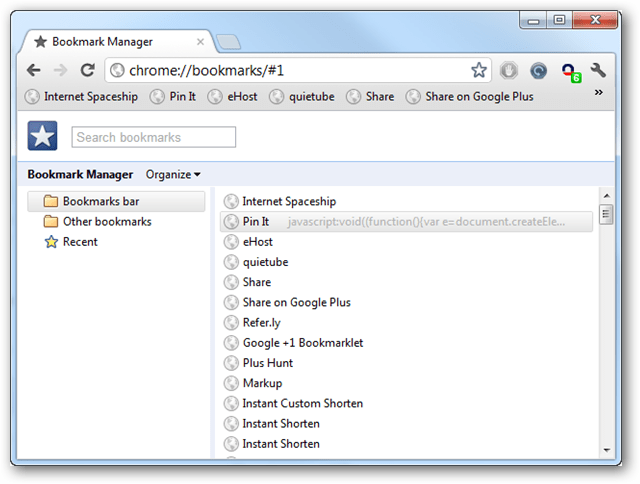Viewport: 640px width, 484px height.
Task: Click the browser back arrow
Action: point(33,71)
